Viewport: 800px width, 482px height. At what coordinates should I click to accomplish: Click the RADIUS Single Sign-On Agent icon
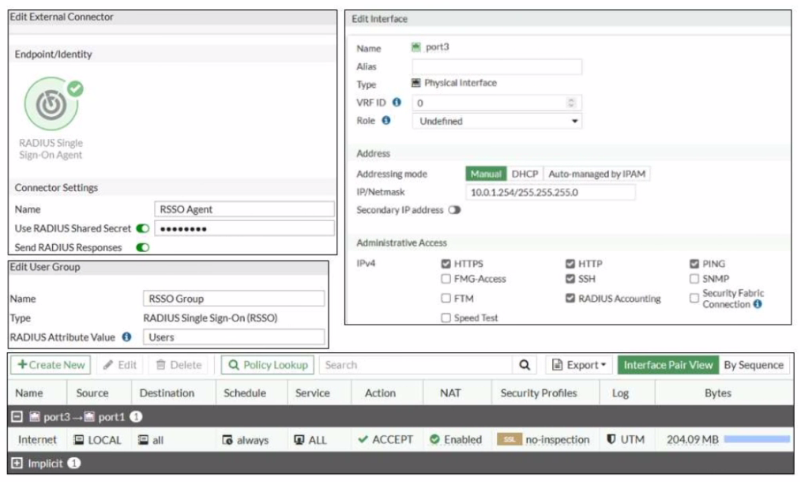pyautogui.click(x=52, y=104)
